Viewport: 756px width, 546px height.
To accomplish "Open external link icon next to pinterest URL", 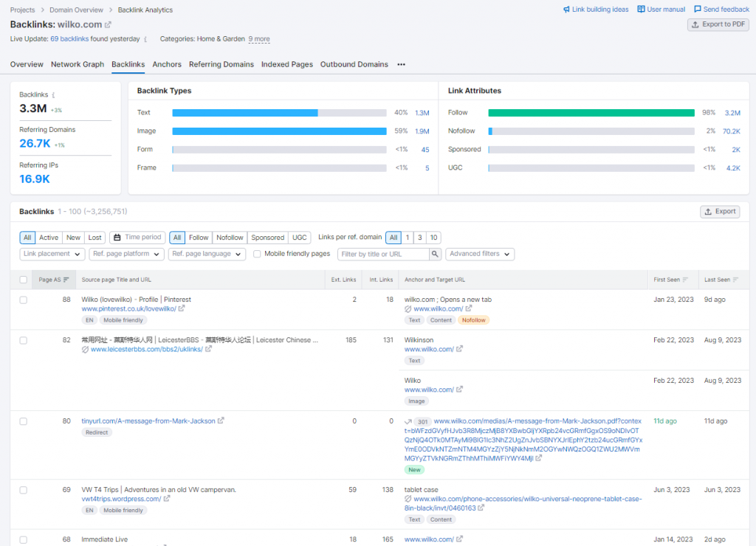I will [x=182, y=309].
